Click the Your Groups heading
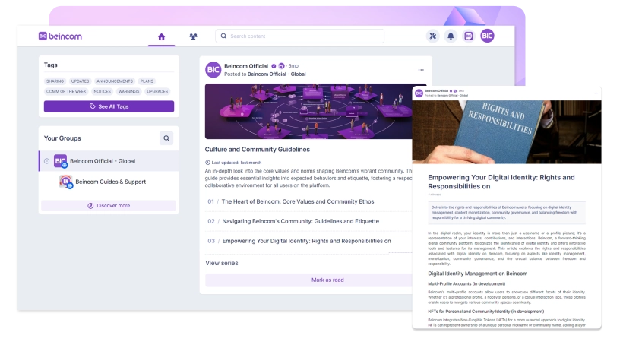 pyautogui.click(x=62, y=138)
